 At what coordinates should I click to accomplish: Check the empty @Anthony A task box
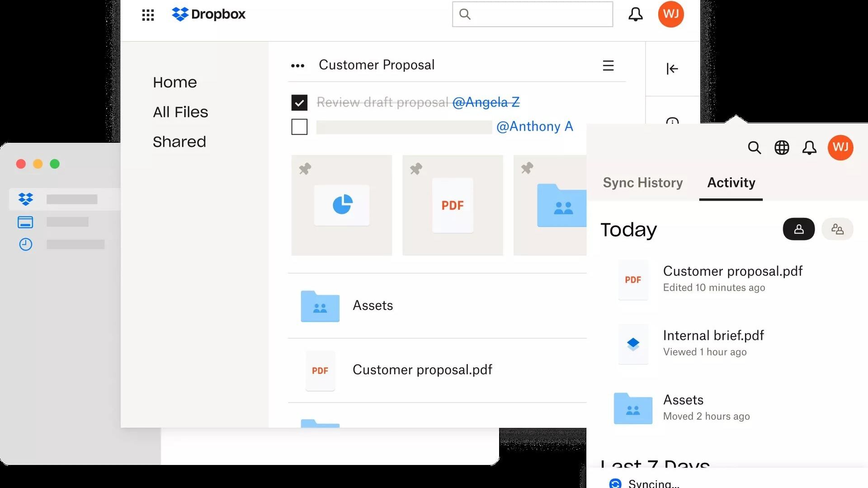coord(299,127)
